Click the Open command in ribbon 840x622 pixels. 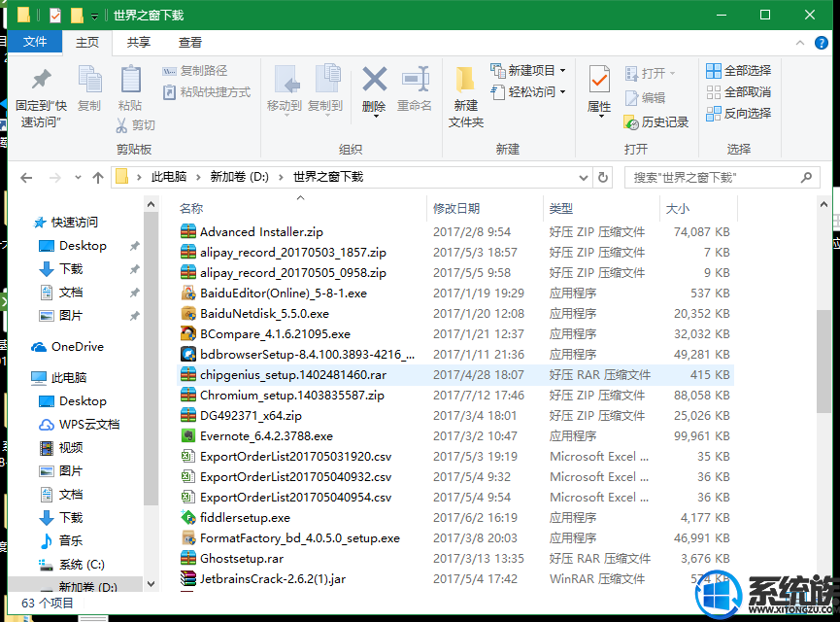(650, 73)
